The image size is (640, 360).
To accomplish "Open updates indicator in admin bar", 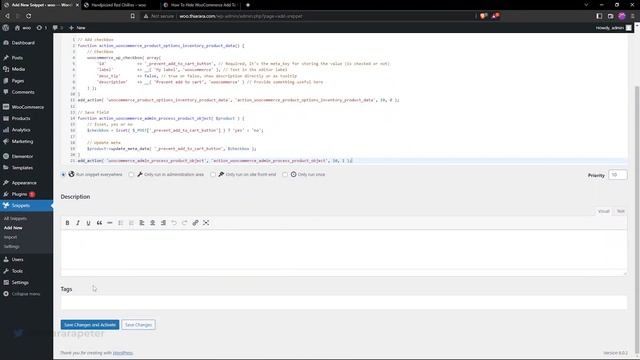I will tap(42, 28).
